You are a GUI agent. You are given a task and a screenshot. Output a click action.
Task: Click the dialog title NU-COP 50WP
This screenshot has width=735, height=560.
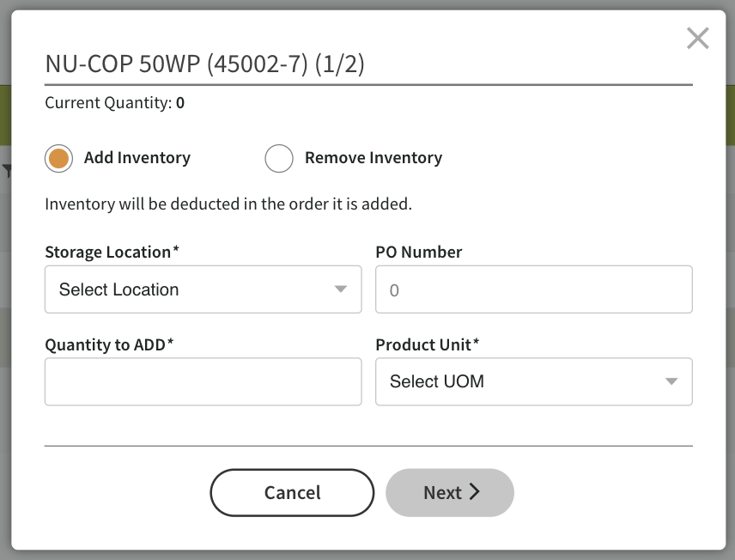206,64
